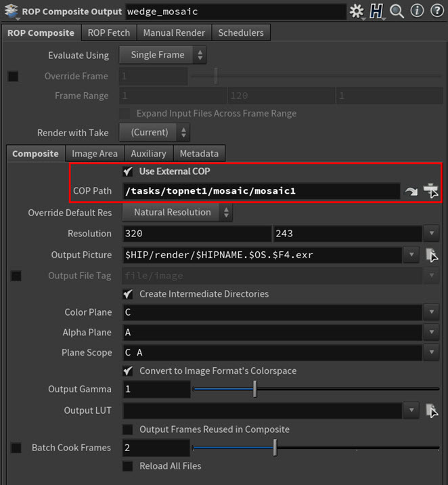This screenshot has height=485, width=448.
Task: Click the COP Path label
Action: pos(93,191)
